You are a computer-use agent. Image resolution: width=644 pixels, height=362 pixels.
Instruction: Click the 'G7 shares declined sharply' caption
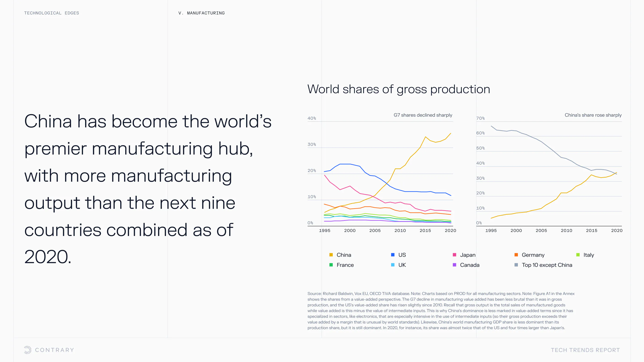(x=423, y=115)
